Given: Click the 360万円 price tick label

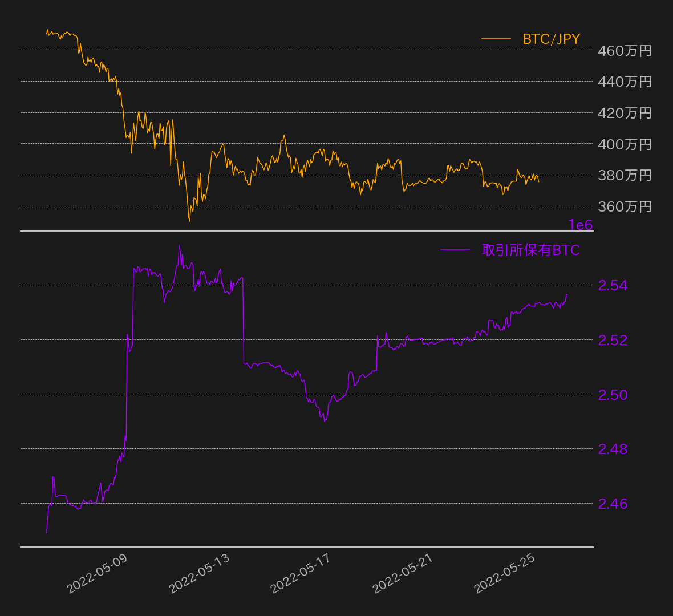Looking at the screenshot, I should point(625,206).
